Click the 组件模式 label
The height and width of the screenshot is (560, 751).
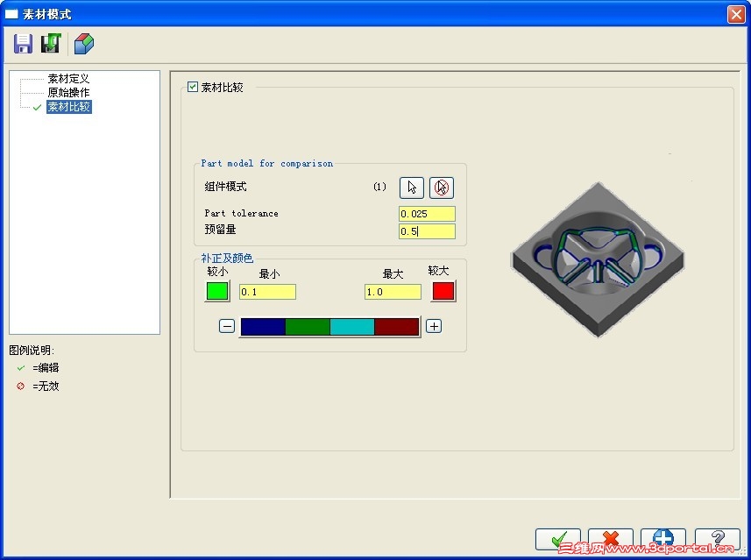tap(225, 187)
